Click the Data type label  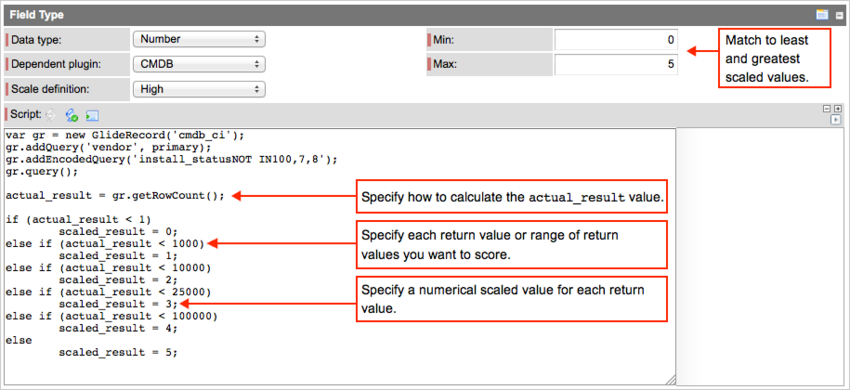click(x=36, y=40)
